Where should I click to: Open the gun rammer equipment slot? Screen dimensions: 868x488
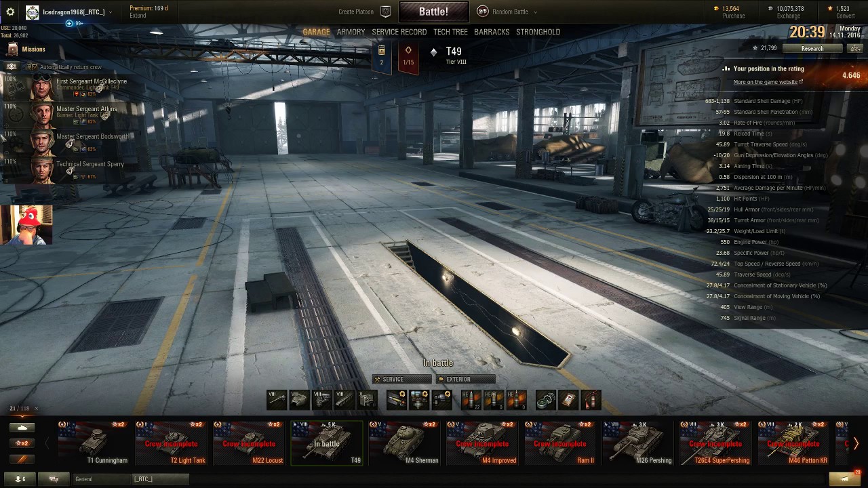(x=397, y=400)
